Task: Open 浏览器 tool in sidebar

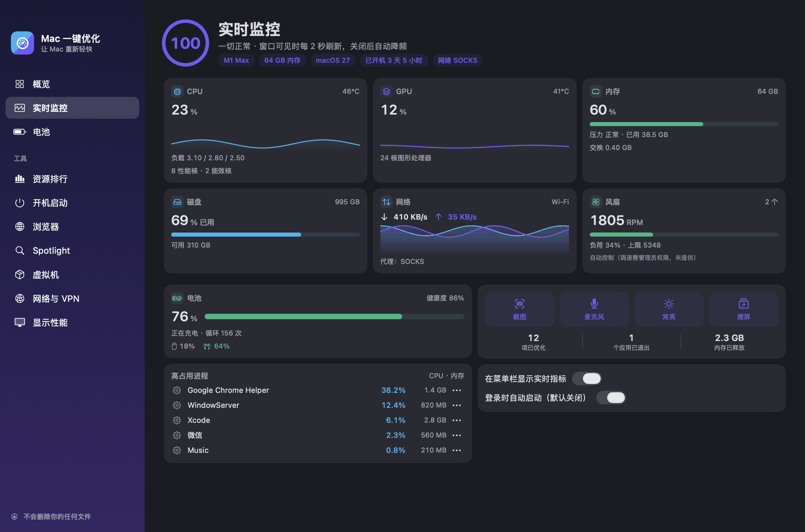Action: [x=72, y=227]
